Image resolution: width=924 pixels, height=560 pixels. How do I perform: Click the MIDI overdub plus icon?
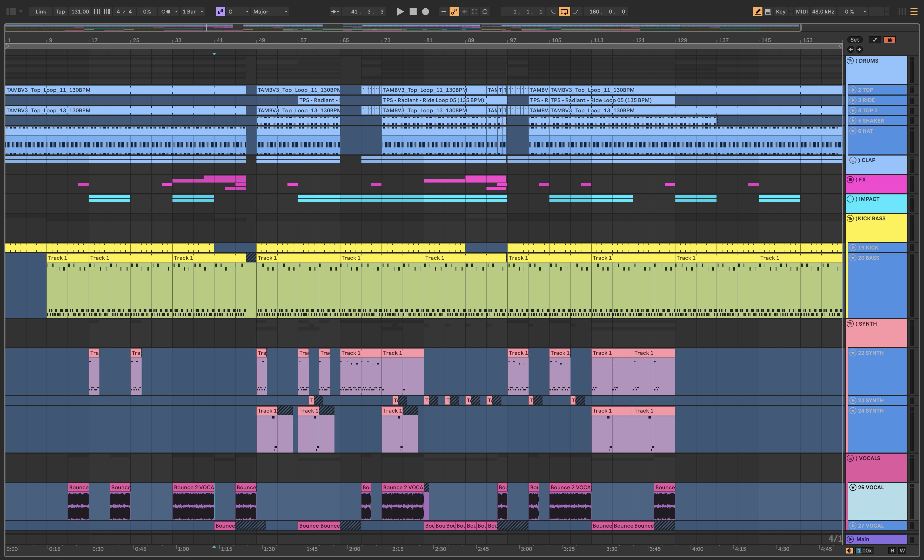pos(444,12)
